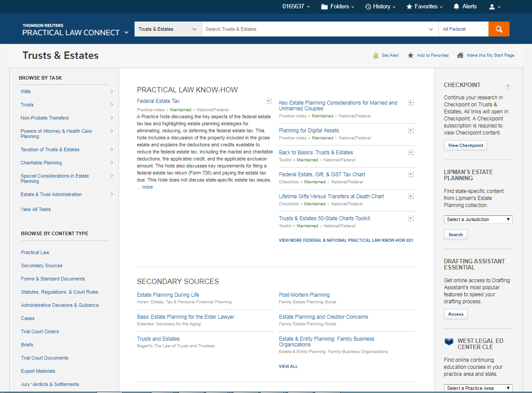Screen dimensions: 532x393
Task: Open the History menu
Action: [x=380, y=7]
